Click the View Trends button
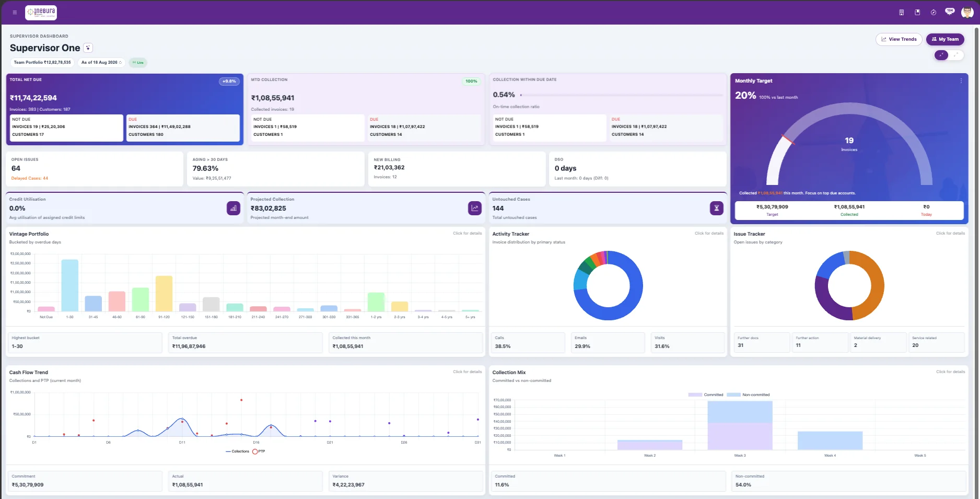The height and width of the screenshot is (499, 980). (899, 39)
